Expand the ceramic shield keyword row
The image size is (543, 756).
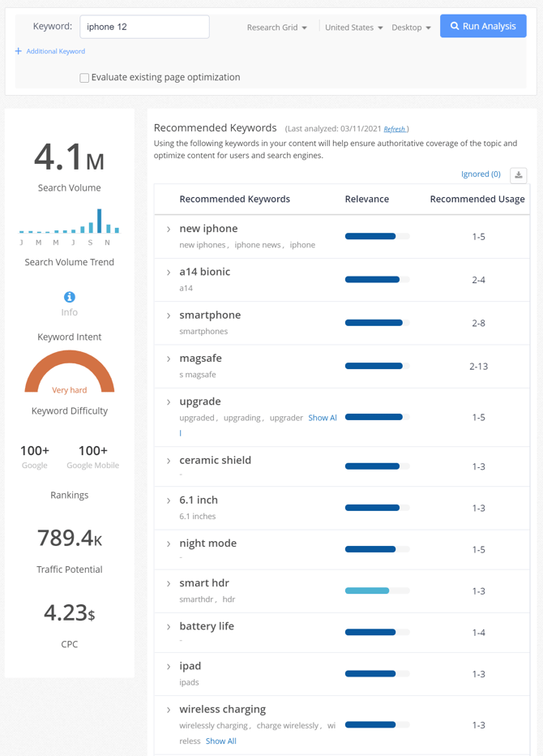coord(168,461)
